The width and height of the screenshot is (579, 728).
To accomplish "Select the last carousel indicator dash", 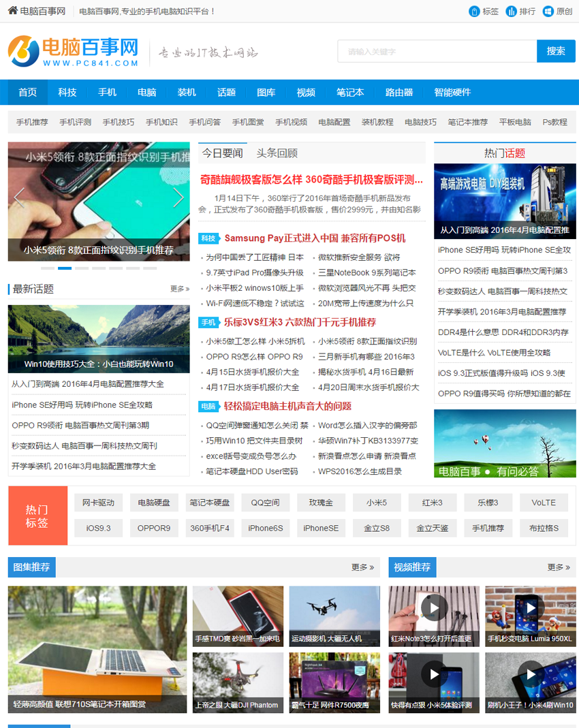I will coord(150,268).
